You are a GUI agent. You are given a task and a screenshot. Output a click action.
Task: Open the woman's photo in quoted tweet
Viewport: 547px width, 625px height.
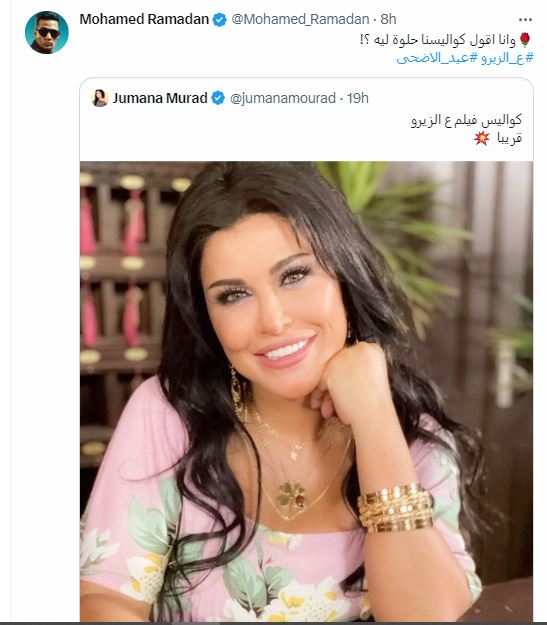(306, 391)
